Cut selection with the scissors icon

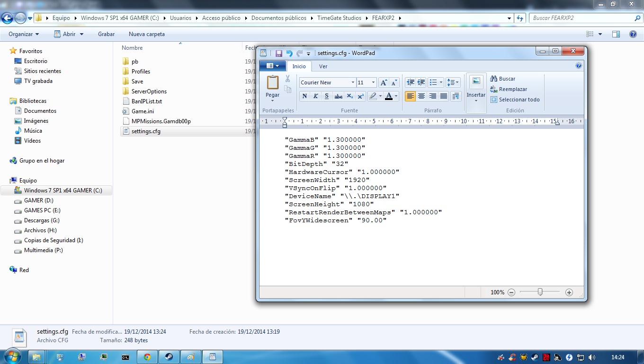click(x=287, y=79)
